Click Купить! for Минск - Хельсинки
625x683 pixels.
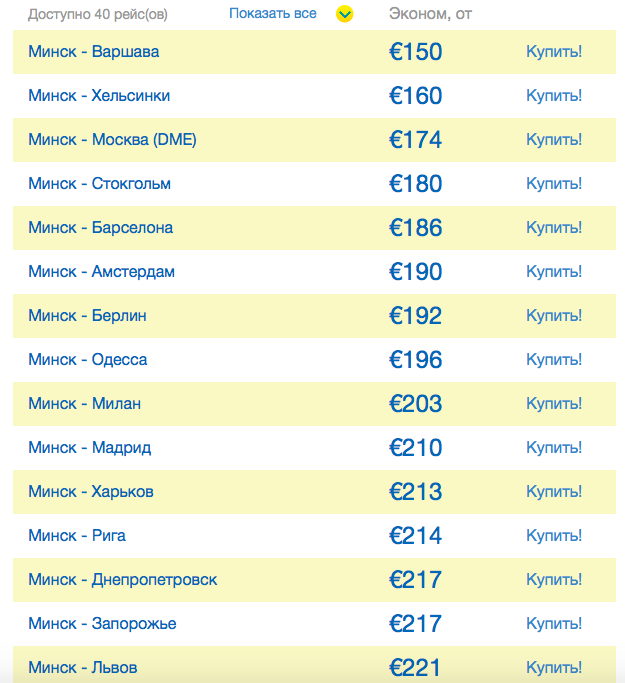554,96
